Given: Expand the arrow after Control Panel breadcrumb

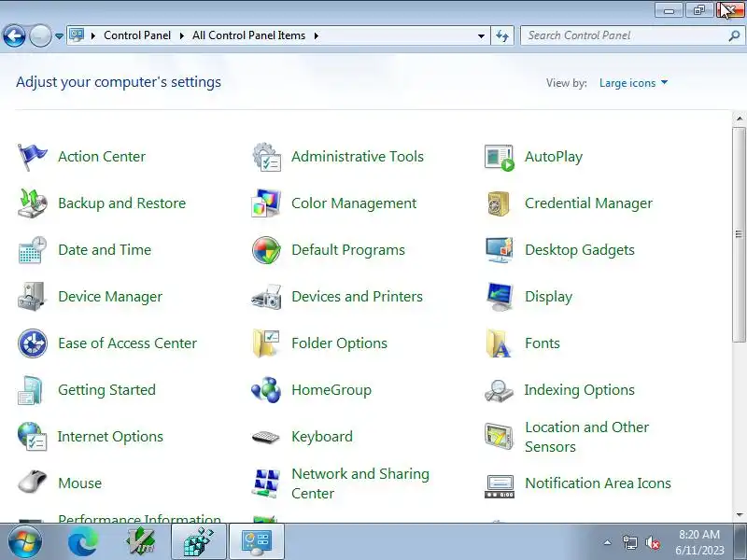Looking at the screenshot, I should [x=181, y=35].
